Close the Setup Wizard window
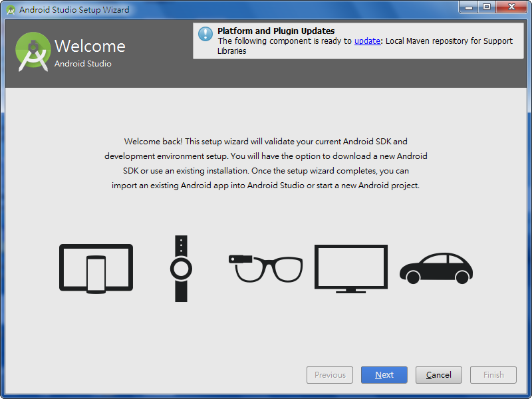Image resolution: width=532 pixels, height=399 pixels. (511, 7)
